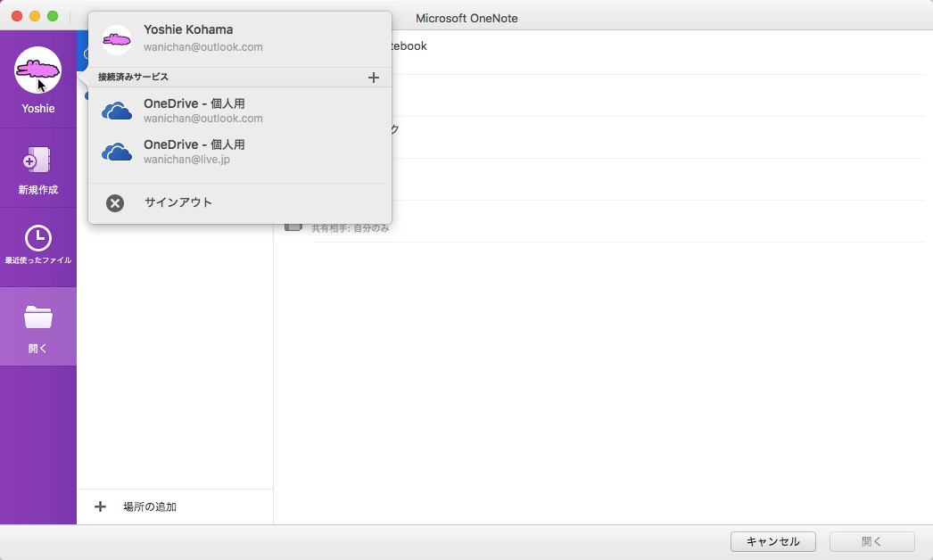The height and width of the screenshot is (560, 933).
Task: Click the サインアウト X icon
Action: coord(115,203)
